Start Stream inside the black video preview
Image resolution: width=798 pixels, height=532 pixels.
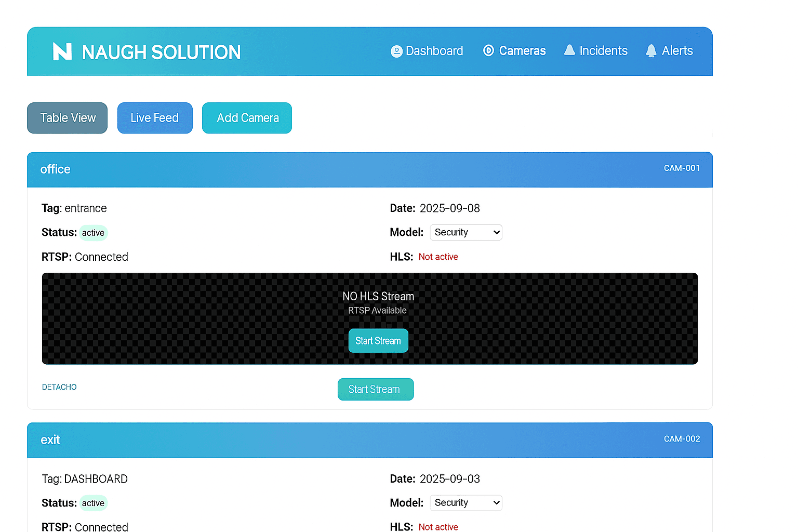click(x=378, y=340)
